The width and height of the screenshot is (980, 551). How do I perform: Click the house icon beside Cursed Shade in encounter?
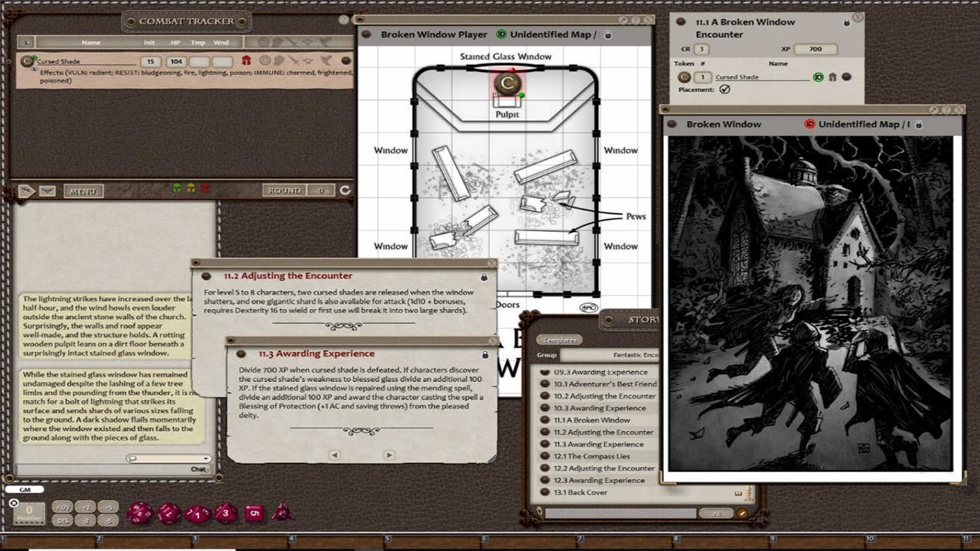pyautogui.click(x=831, y=77)
